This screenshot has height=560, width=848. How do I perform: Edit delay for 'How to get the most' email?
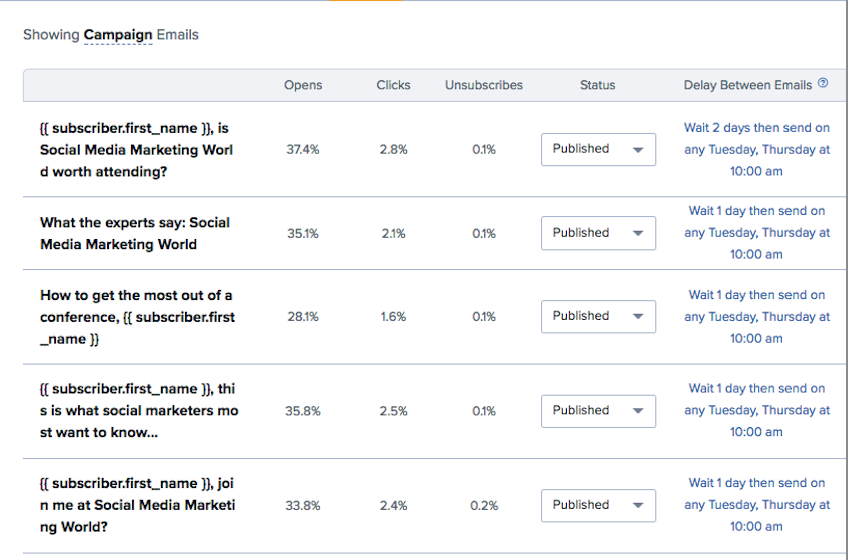(x=757, y=317)
